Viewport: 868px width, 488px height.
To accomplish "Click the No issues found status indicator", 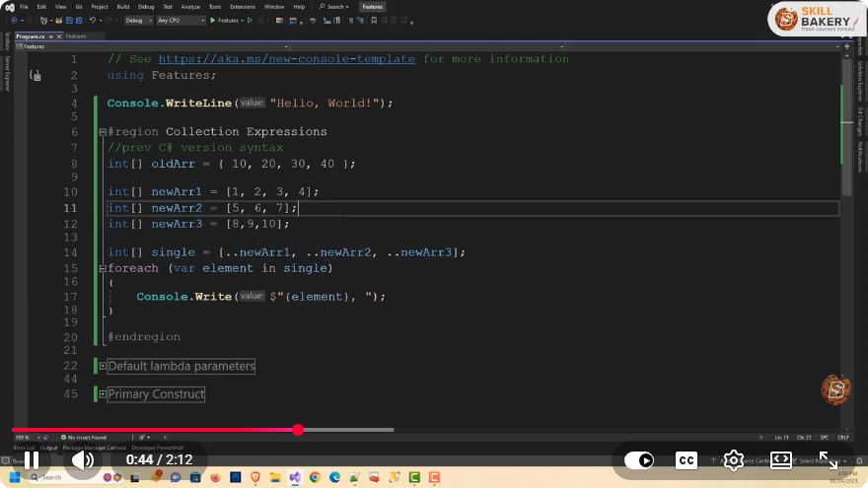I will click(x=84, y=437).
